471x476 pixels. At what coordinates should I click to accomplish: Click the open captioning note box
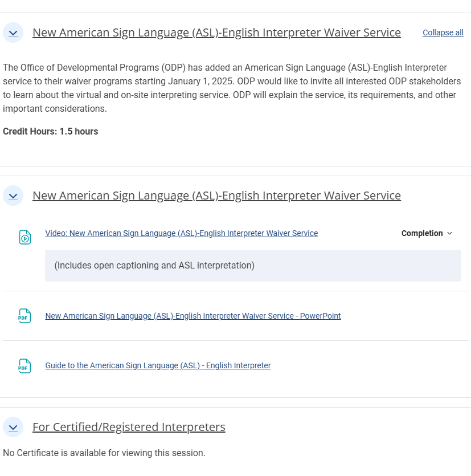point(253,266)
